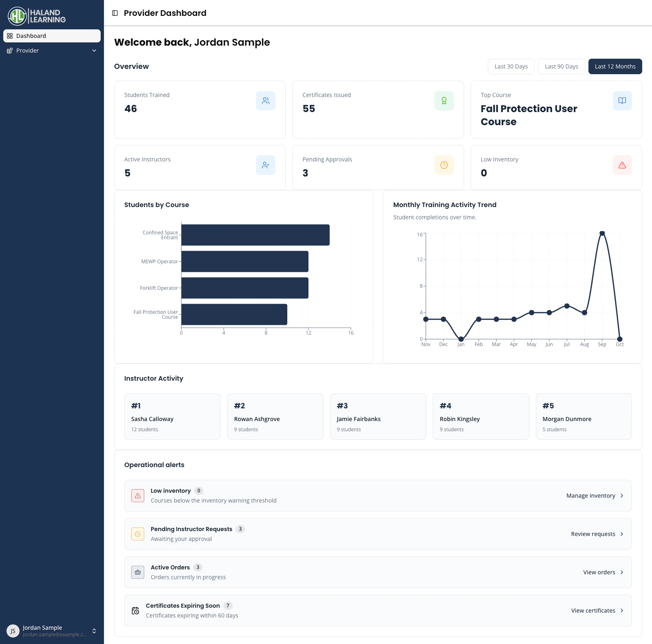652x644 pixels.
Task: Click the Certificates Expiring Soon calendar icon
Action: 135,611
